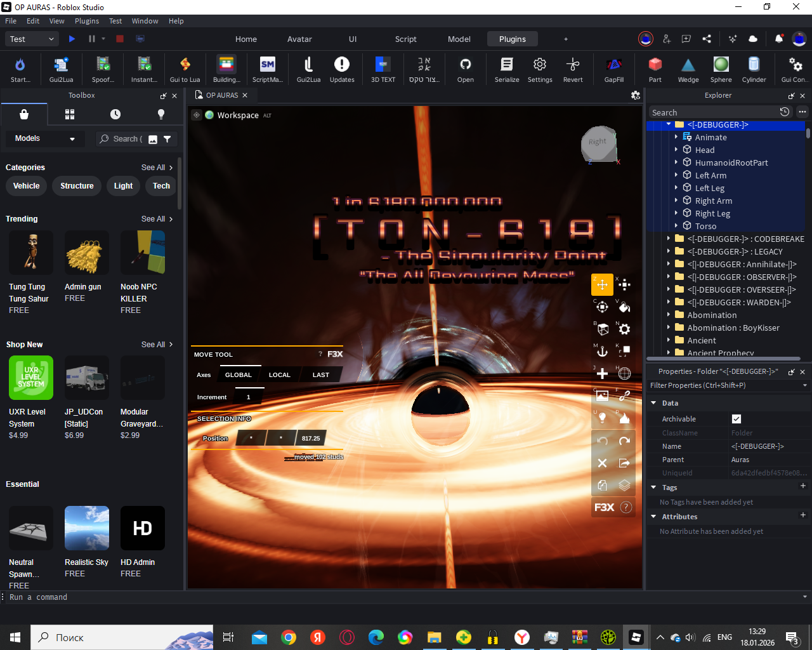812x650 pixels.
Task: Open the Building Tools plugin icon
Action: point(226,69)
